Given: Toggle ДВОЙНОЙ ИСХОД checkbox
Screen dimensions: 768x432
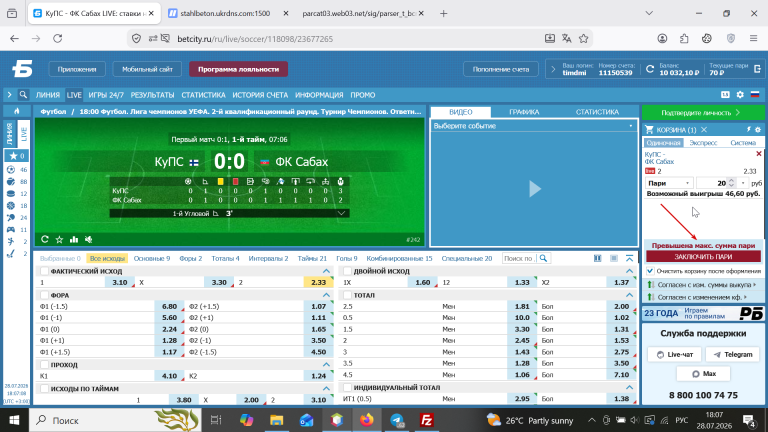Looking at the screenshot, I should (347, 271).
